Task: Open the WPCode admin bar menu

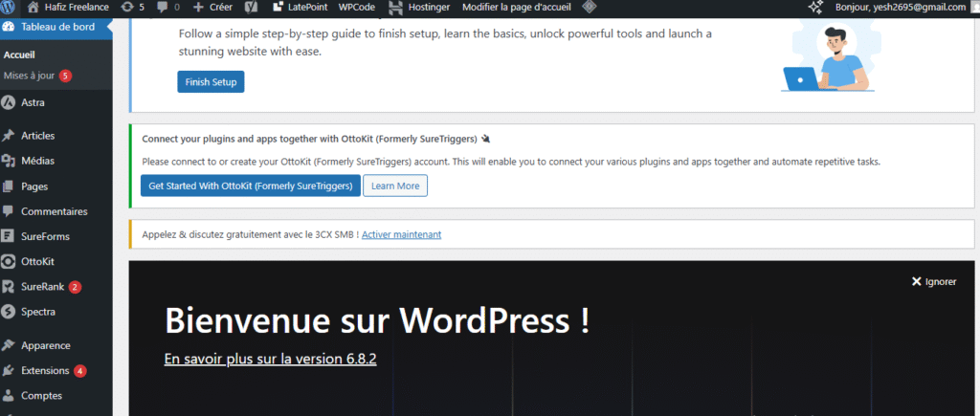Action: 356,8
